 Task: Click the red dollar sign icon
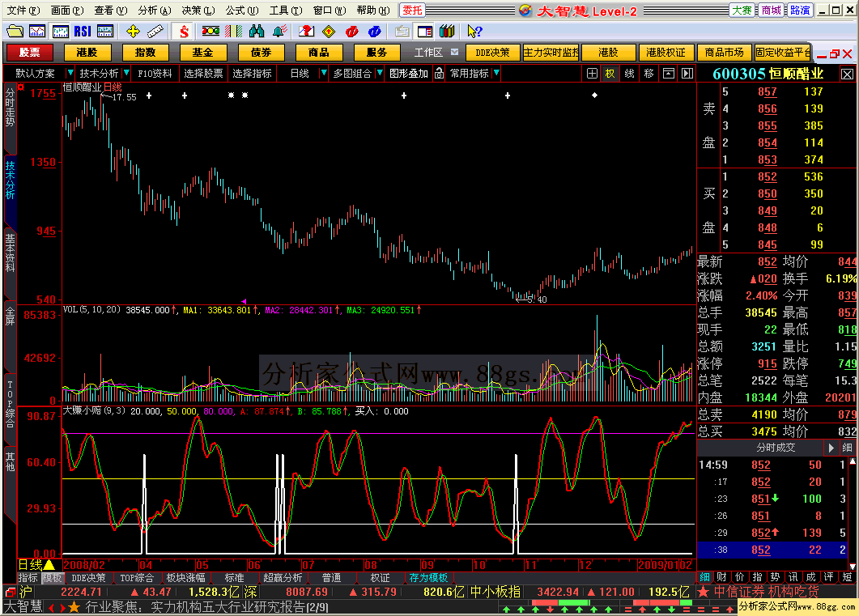184,32
